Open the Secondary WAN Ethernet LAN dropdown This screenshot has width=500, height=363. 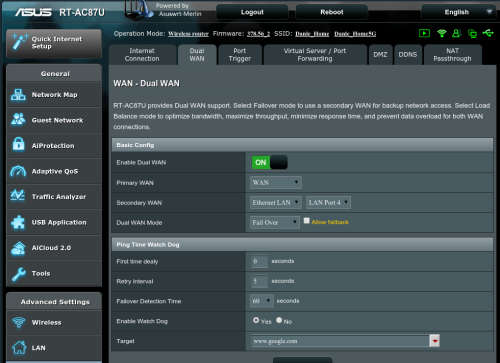[276, 202]
